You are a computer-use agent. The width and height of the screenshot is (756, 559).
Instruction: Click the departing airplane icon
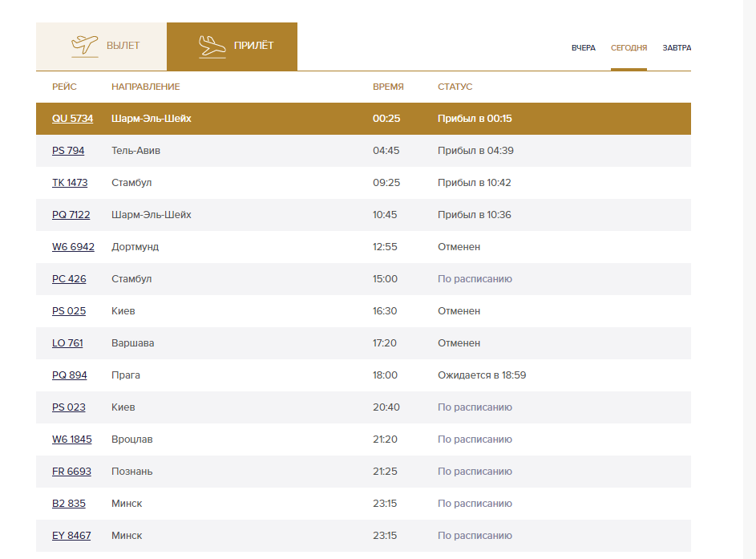[x=85, y=47]
